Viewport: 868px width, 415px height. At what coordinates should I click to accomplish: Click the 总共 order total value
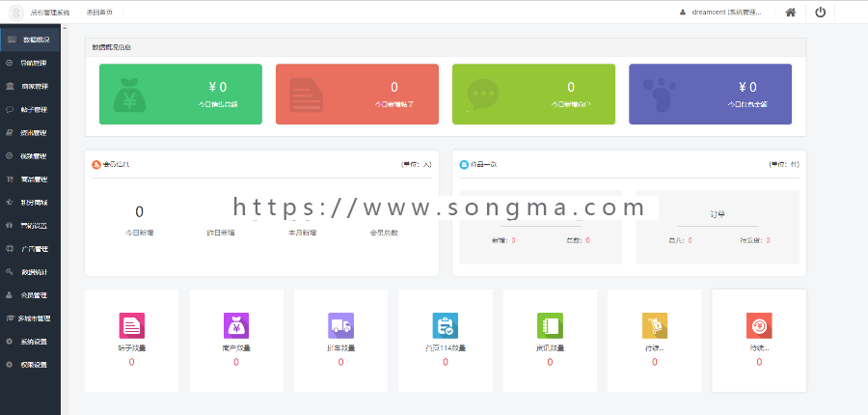(x=691, y=240)
